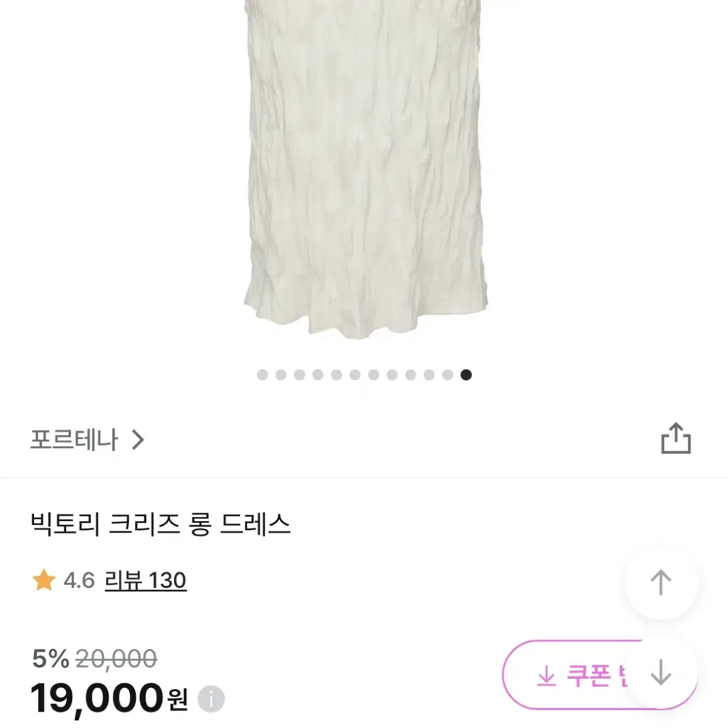This screenshot has width=728, height=728.
Task: Tap the scroll-to-top arrow button
Action: (x=661, y=583)
